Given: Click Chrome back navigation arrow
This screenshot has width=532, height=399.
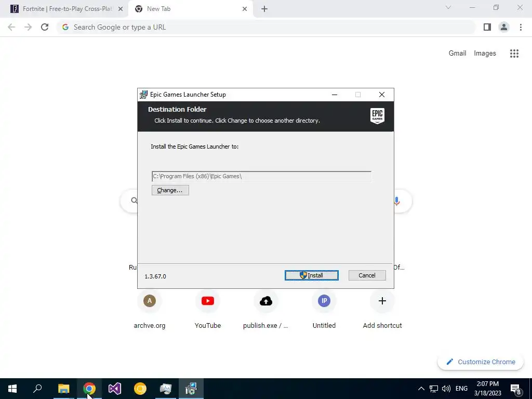Looking at the screenshot, I should [11, 27].
